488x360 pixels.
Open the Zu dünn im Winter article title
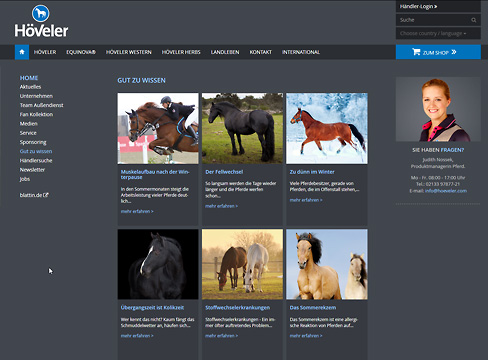pyautogui.click(x=312, y=172)
